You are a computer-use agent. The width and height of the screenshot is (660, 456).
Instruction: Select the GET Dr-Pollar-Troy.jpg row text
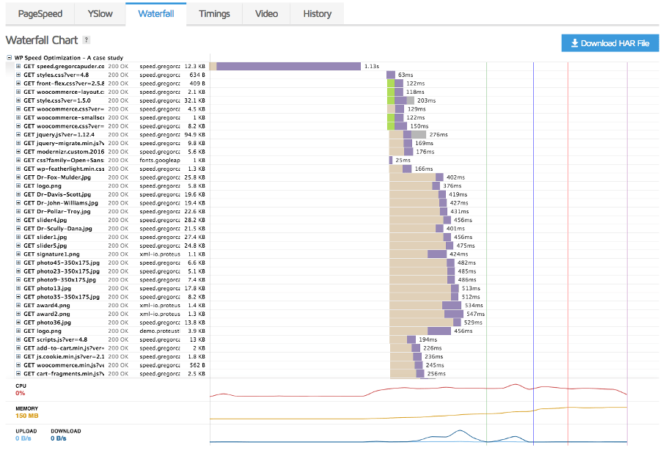57,211
